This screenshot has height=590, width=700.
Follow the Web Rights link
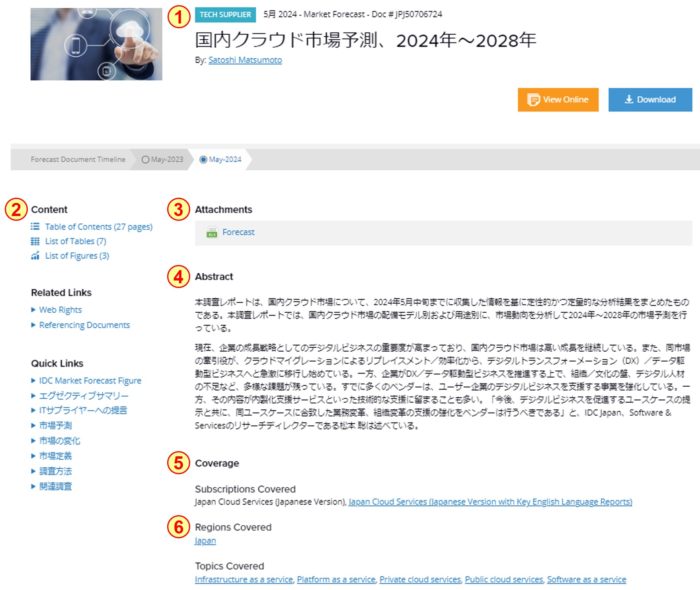[x=60, y=310]
